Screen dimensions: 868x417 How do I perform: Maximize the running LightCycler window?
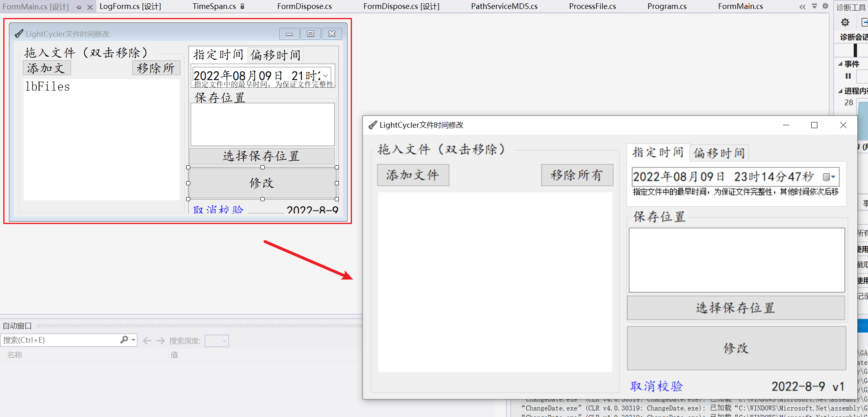coord(814,125)
